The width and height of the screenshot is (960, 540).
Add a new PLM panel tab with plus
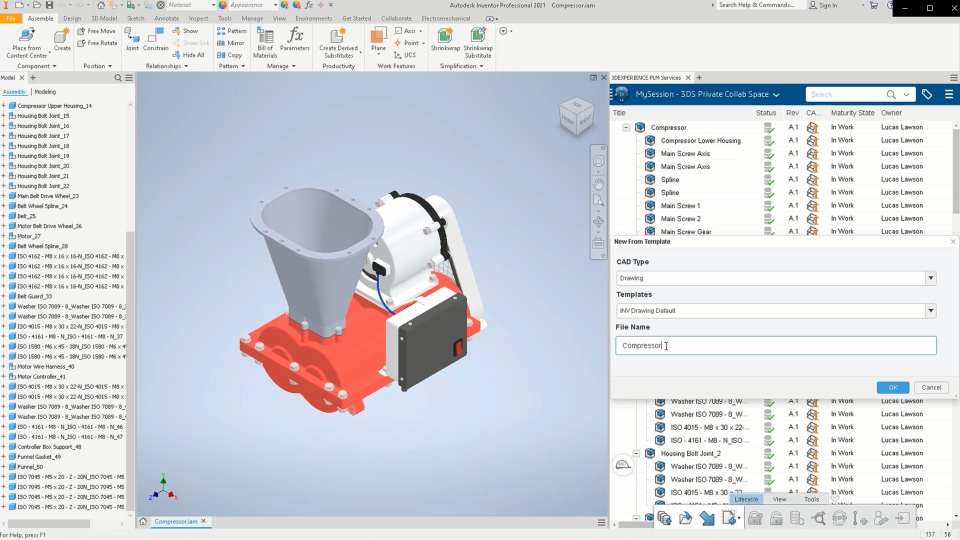[x=699, y=78]
